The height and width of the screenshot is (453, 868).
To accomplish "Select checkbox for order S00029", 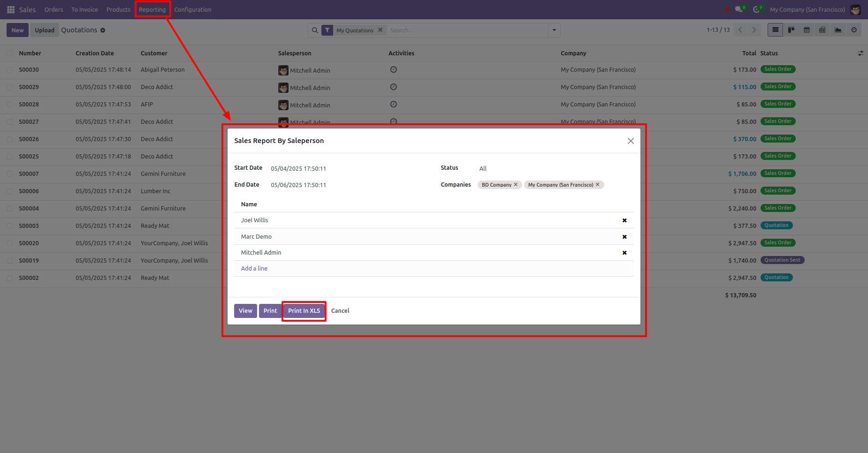I will coord(10,87).
